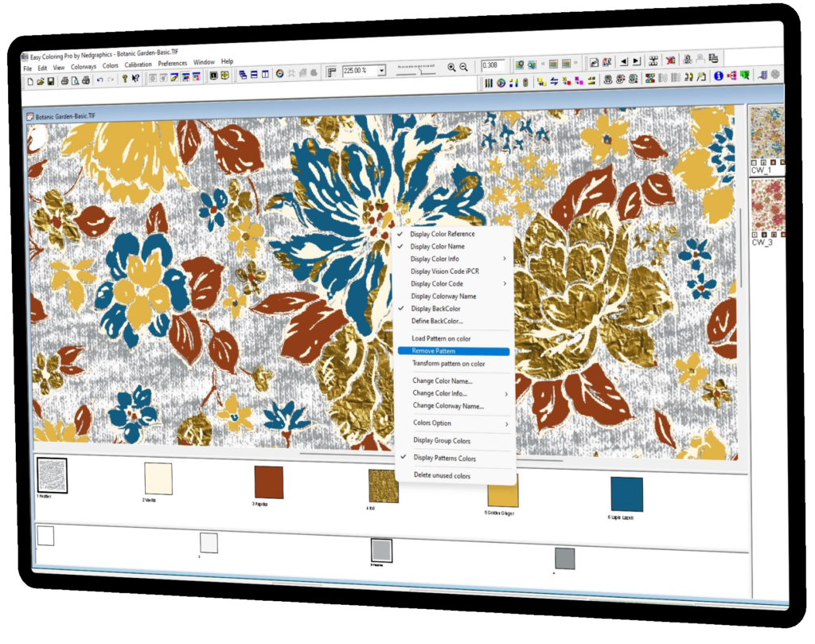Open the Colorways menu
The image size is (815, 644).
(x=84, y=67)
